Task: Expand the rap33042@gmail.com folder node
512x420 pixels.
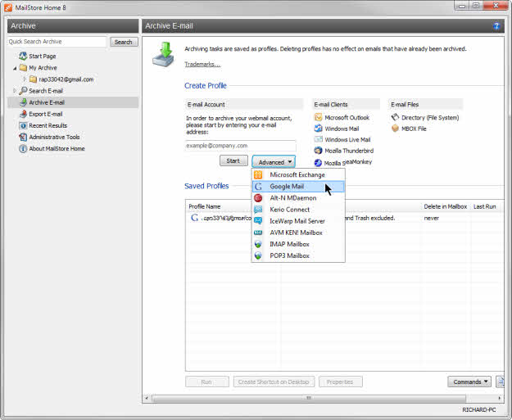Action: (25, 79)
